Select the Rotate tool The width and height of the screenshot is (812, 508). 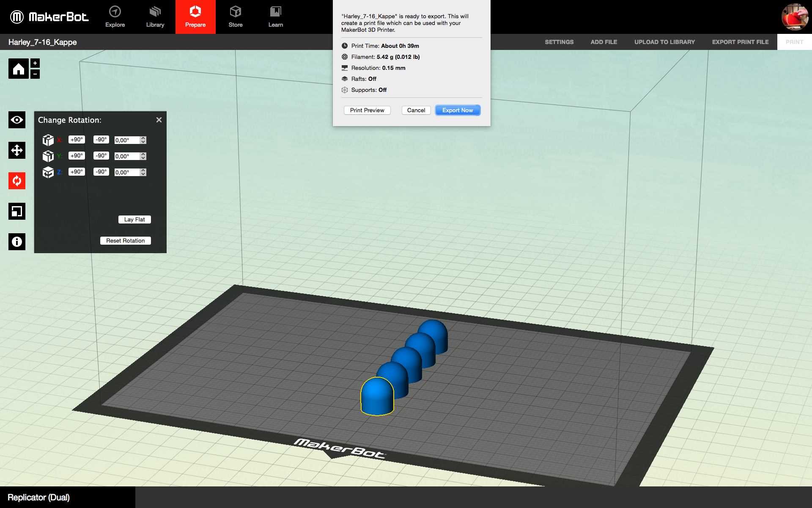[17, 181]
